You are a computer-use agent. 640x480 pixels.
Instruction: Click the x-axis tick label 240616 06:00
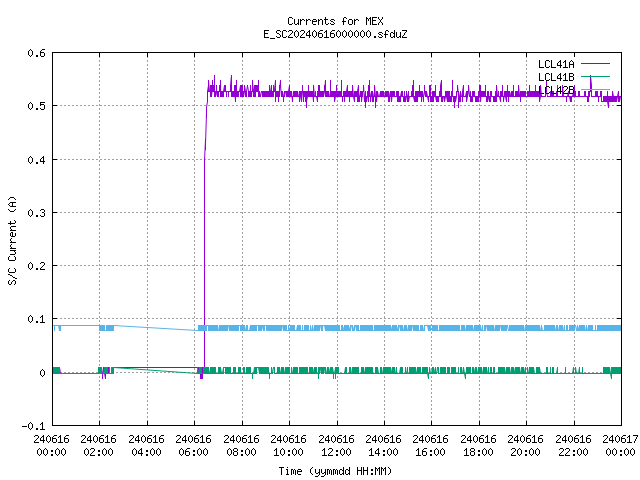point(193,446)
